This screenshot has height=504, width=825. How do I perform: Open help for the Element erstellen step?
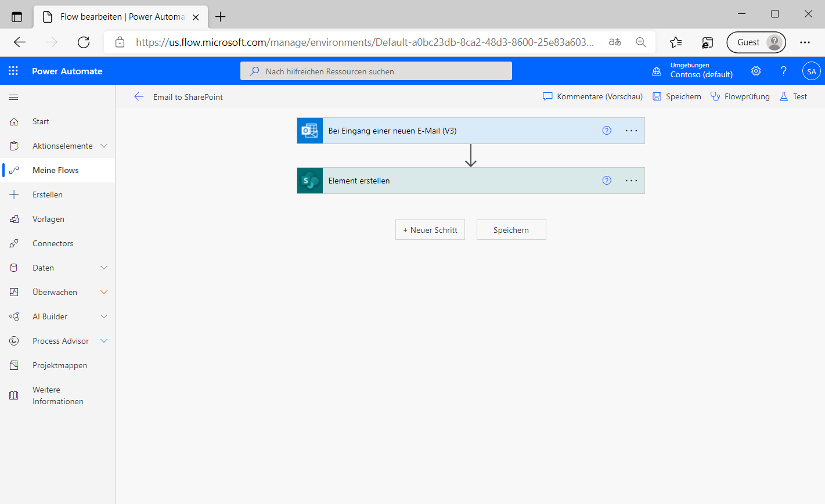(607, 181)
